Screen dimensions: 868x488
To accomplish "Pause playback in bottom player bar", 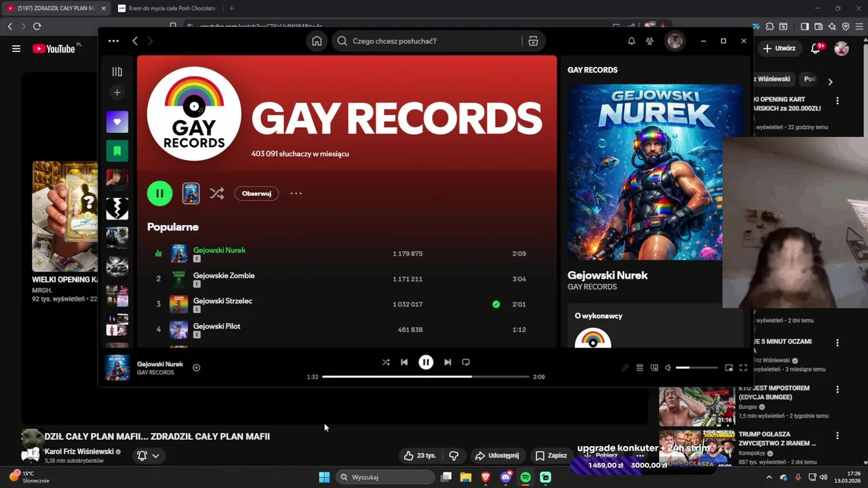I will tap(426, 362).
